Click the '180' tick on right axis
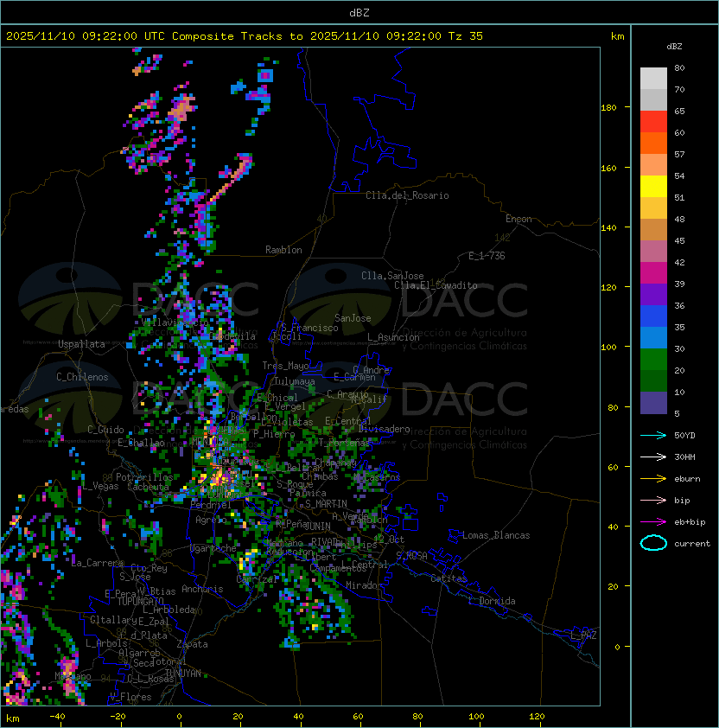This screenshot has width=719, height=728. 608,108
